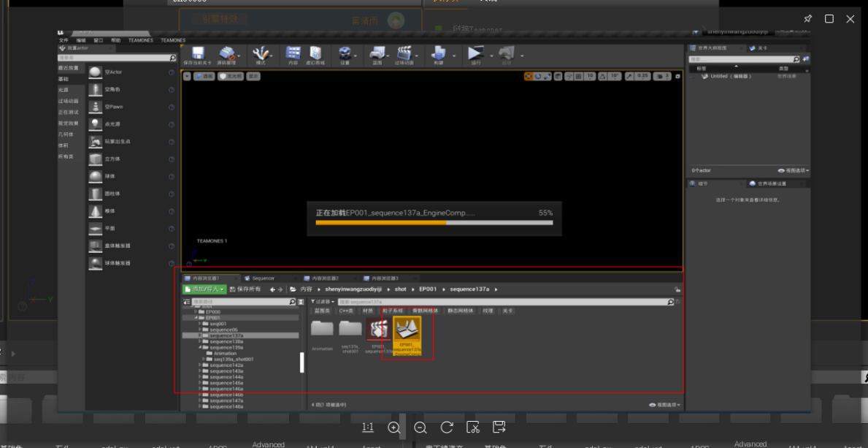Pin the image viewer window
Screen dimensions: 868x448
click(807, 19)
